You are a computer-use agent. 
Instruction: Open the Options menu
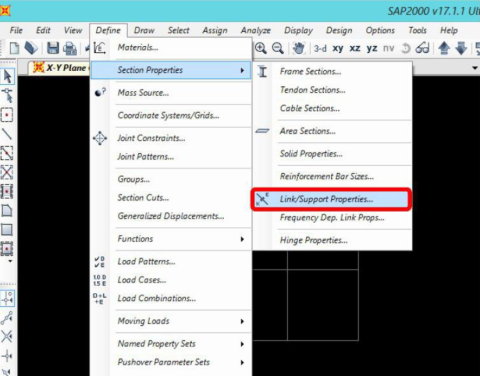pos(380,30)
